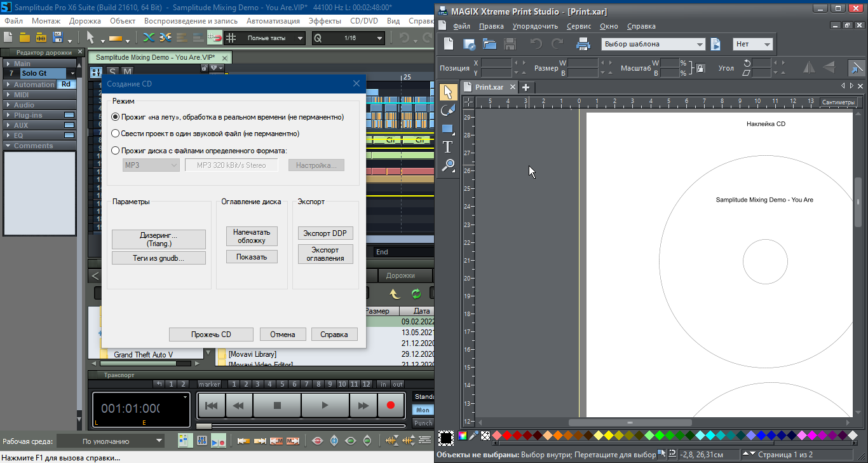Select burn disc with specific file format option
868x463 pixels.
[x=115, y=151]
